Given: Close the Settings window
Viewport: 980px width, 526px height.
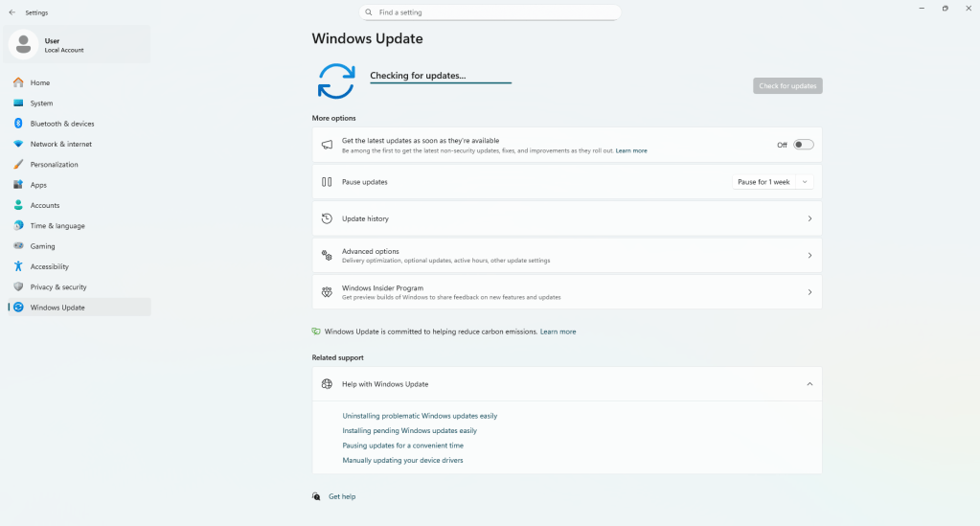Looking at the screenshot, I should pos(969,8).
